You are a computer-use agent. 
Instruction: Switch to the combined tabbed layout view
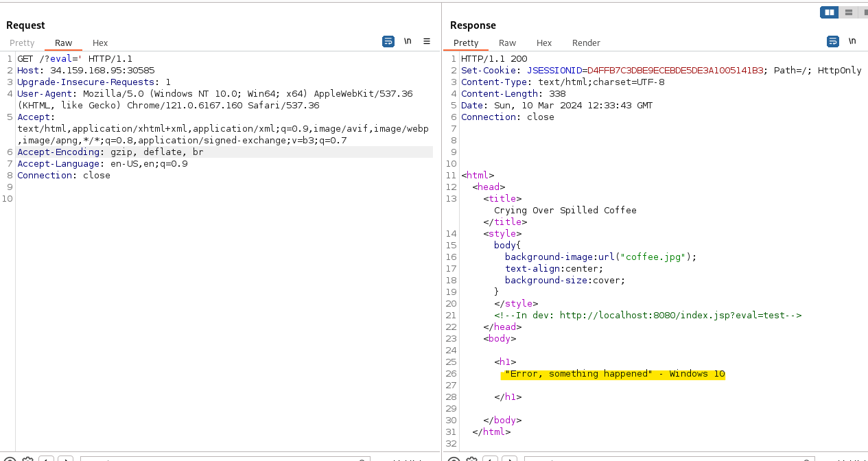[x=863, y=12]
